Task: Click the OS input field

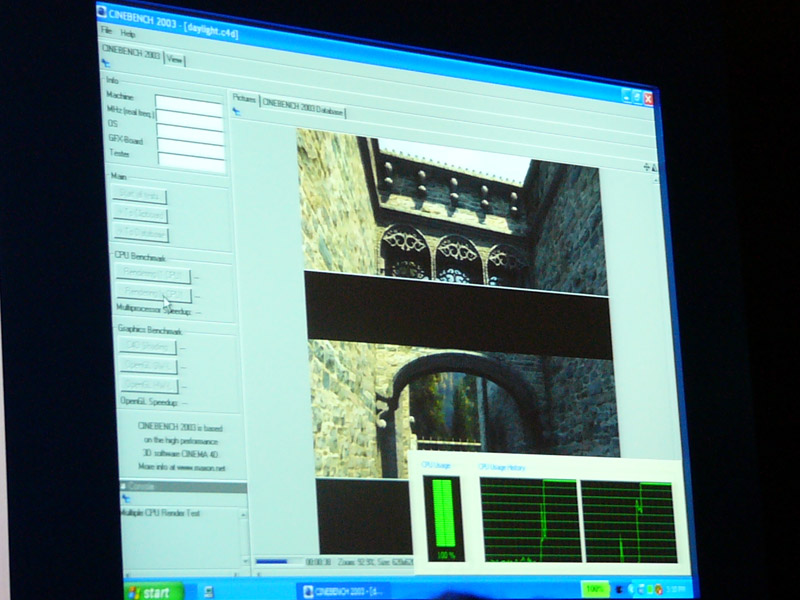Action: (x=190, y=133)
